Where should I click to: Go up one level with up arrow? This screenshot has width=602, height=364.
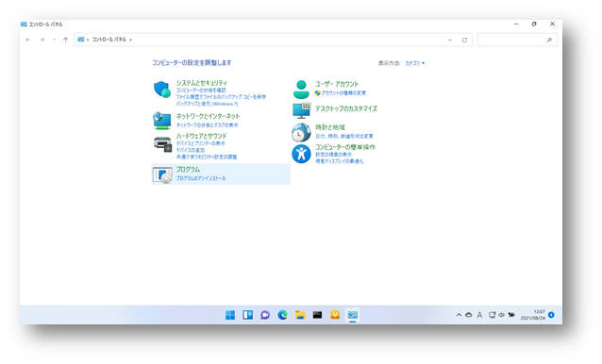[66, 40]
